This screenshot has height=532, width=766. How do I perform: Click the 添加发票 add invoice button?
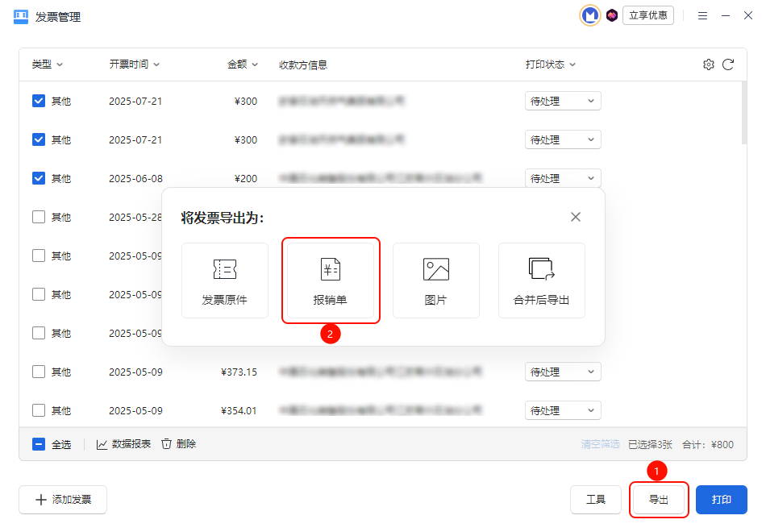pyautogui.click(x=63, y=500)
